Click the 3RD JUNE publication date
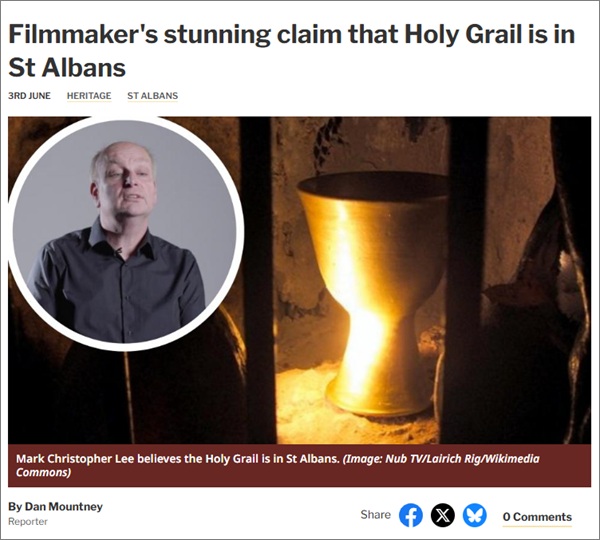Viewport: 600px width, 540px height. (x=29, y=96)
